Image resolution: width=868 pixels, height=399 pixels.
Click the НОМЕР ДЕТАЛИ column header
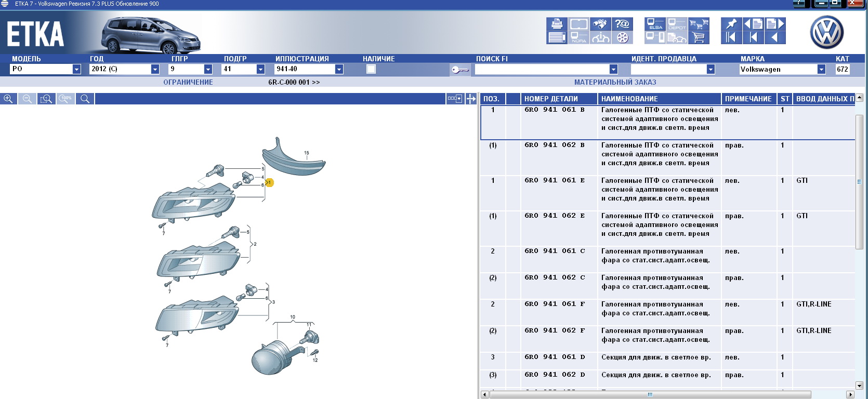coord(558,99)
